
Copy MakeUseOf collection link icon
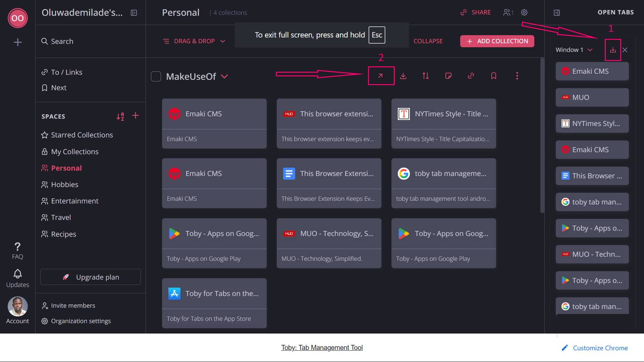[471, 76]
